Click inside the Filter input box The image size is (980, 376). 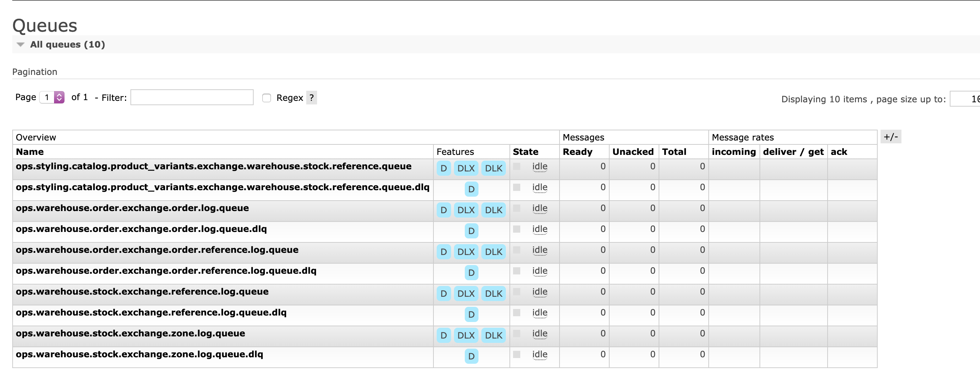coord(191,97)
